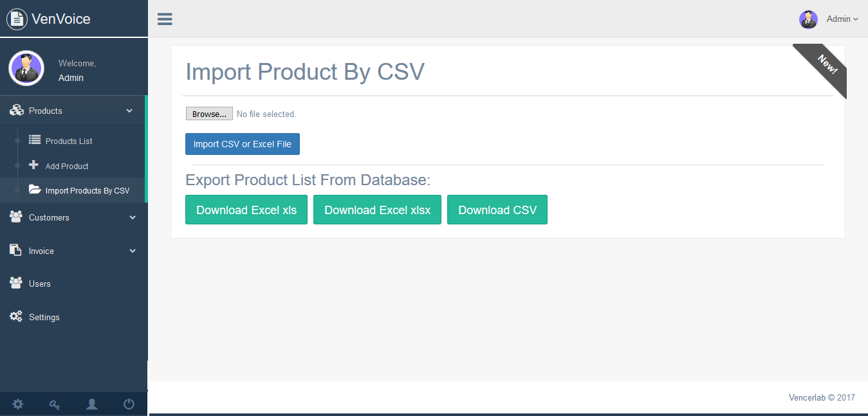Click the power icon in sidebar footer
The height and width of the screenshot is (416, 868).
point(129,404)
